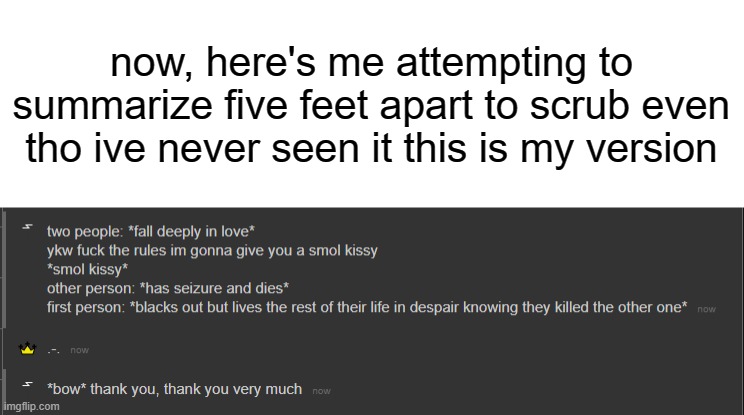The image size is (744, 415).
Task: Click the 'now' timestamp after the 'first person' line
Action: tap(706, 309)
